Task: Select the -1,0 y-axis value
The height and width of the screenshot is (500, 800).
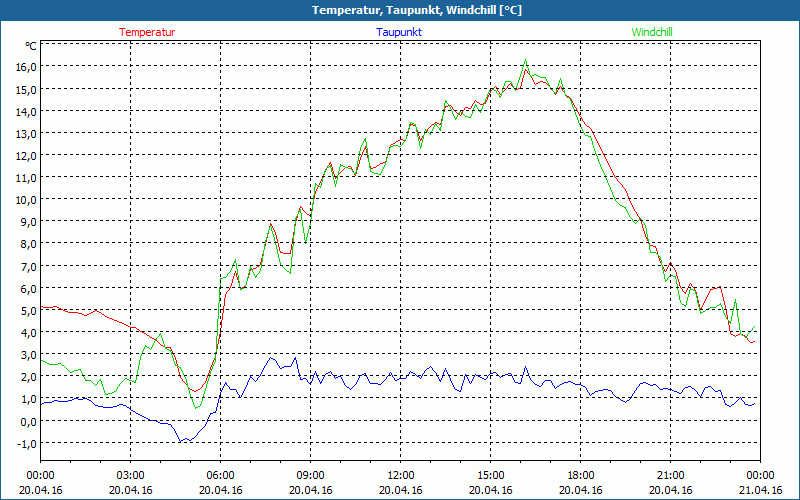Action: 26,444
